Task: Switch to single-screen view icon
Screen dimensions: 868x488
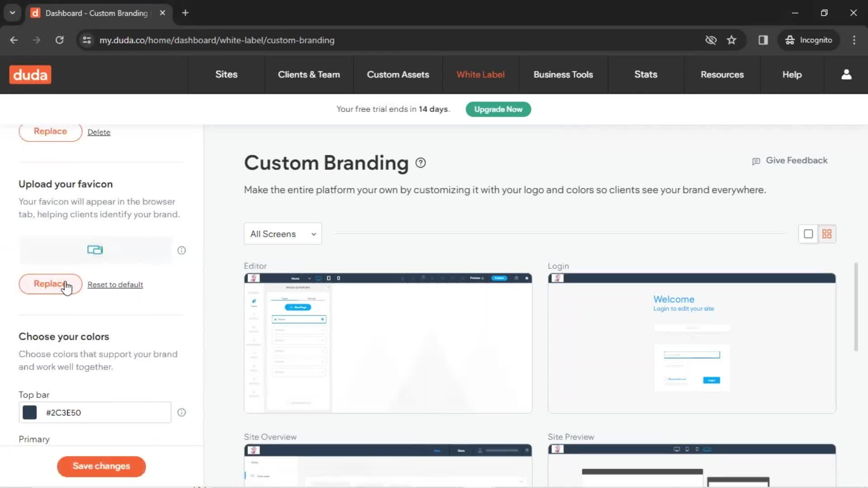Action: click(808, 234)
